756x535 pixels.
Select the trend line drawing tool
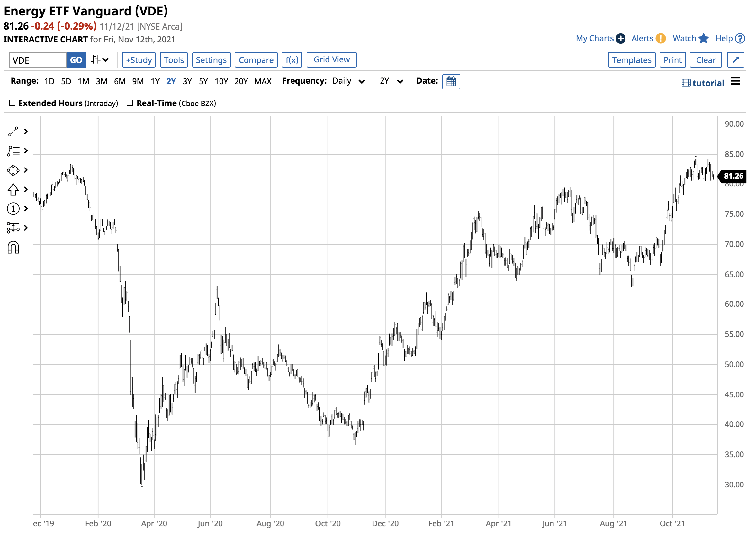[13, 132]
